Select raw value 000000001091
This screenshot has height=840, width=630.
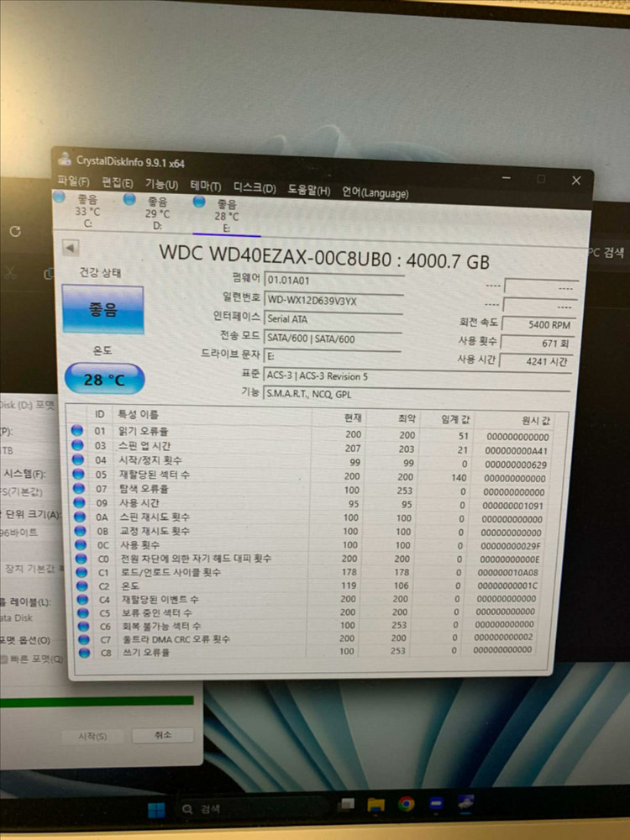[512, 506]
